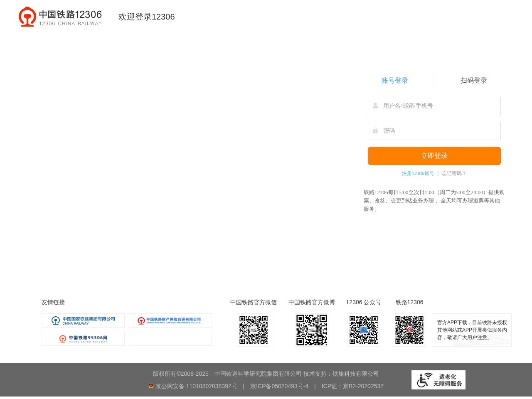The height and width of the screenshot is (399, 532).
Task: Switch to the 扫码登录 tab
Action: pyautogui.click(x=473, y=81)
